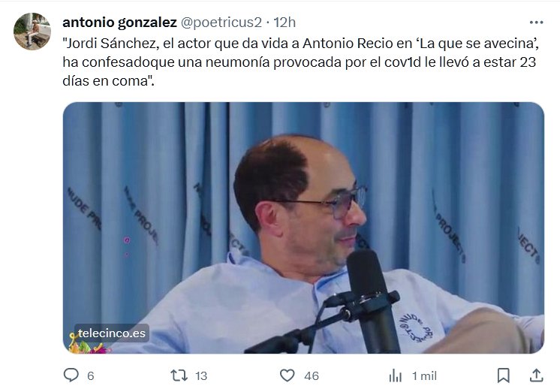
Task: Click the 1 mil views count
Action: 424,376
